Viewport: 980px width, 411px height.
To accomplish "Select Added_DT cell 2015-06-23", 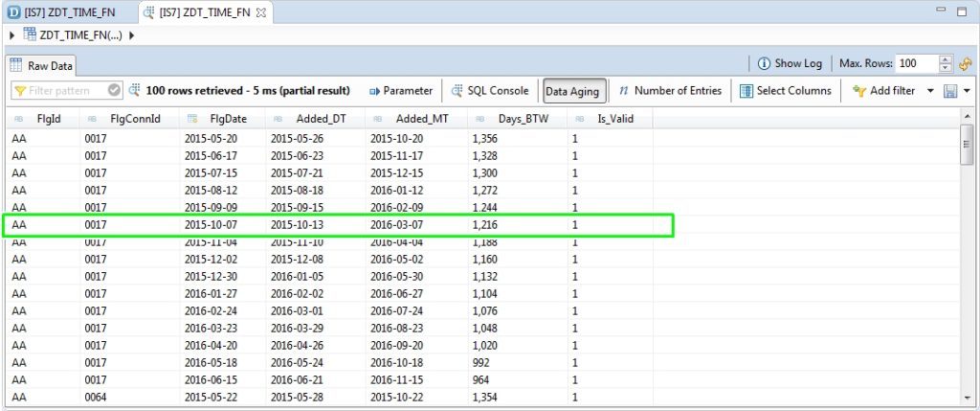I will (297, 156).
